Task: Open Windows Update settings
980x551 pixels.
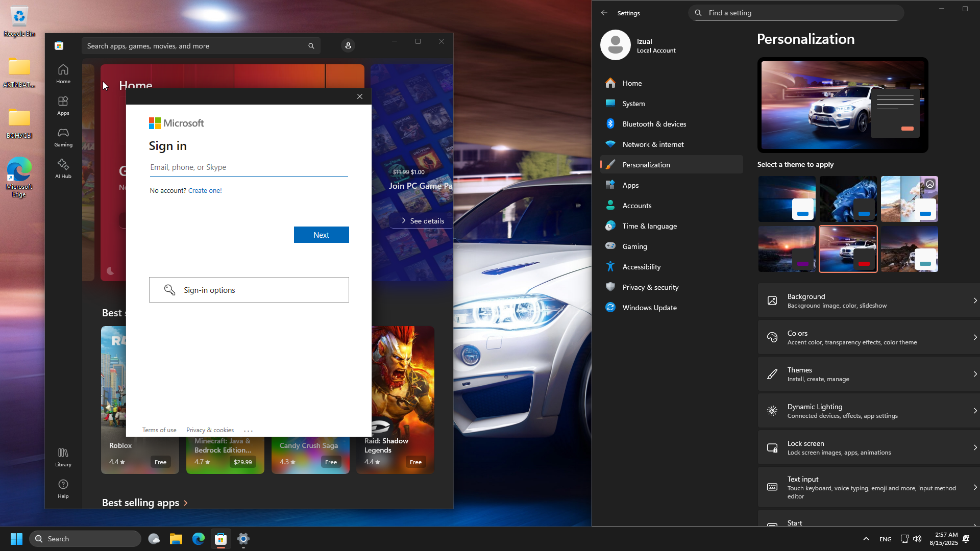Action: click(671, 307)
